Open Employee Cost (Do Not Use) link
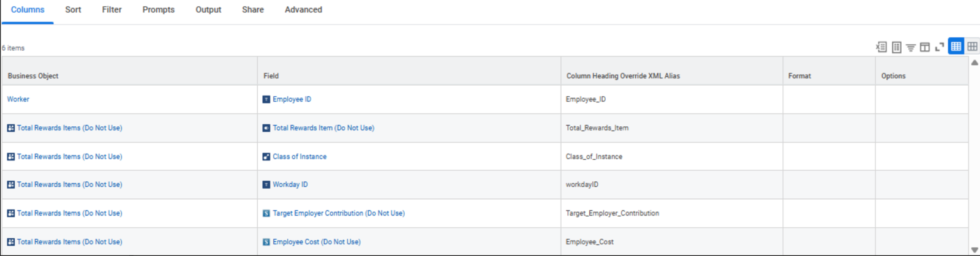The height and width of the screenshot is (256, 980). coord(317,242)
